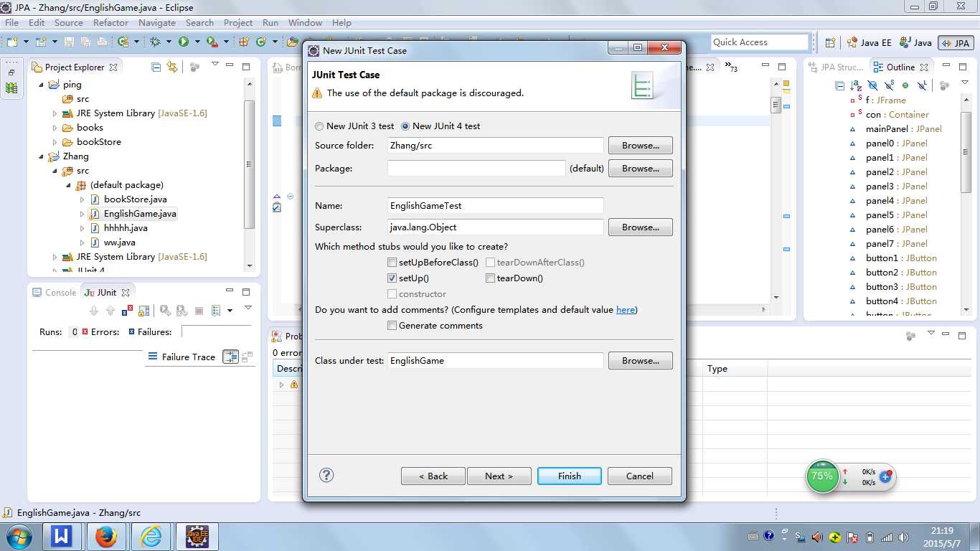Click Hide Non-Public Members icon in Outline
The height and width of the screenshot is (551, 980).
click(x=905, y=85)
